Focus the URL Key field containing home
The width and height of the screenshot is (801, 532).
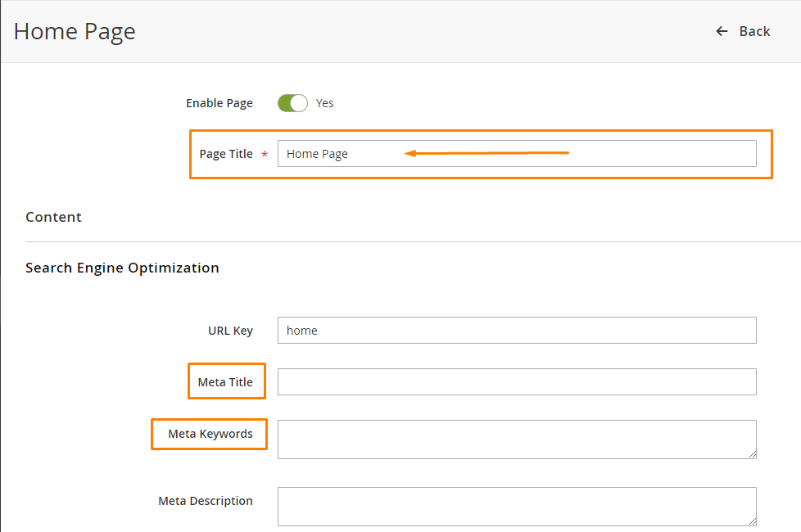point(517,331)
